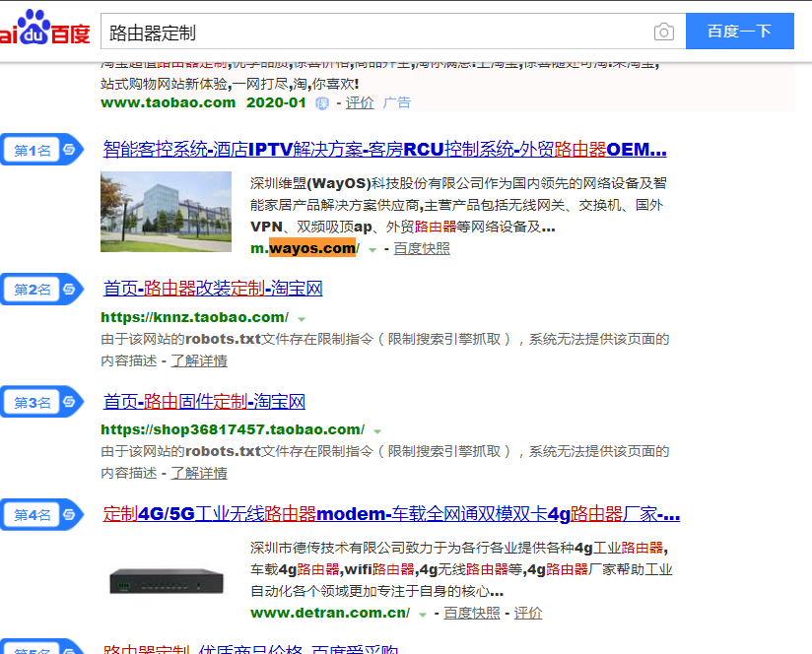
Task: Click the 第4名 rank label text
Action: coord(33,515)
